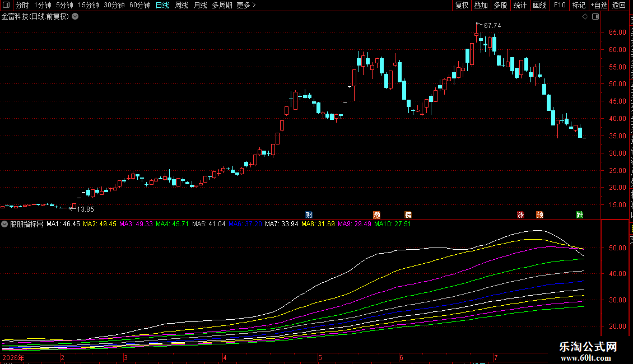633x364 pixels.
Task: Open 多股 multi-stock view
Action: click(500, 5)
